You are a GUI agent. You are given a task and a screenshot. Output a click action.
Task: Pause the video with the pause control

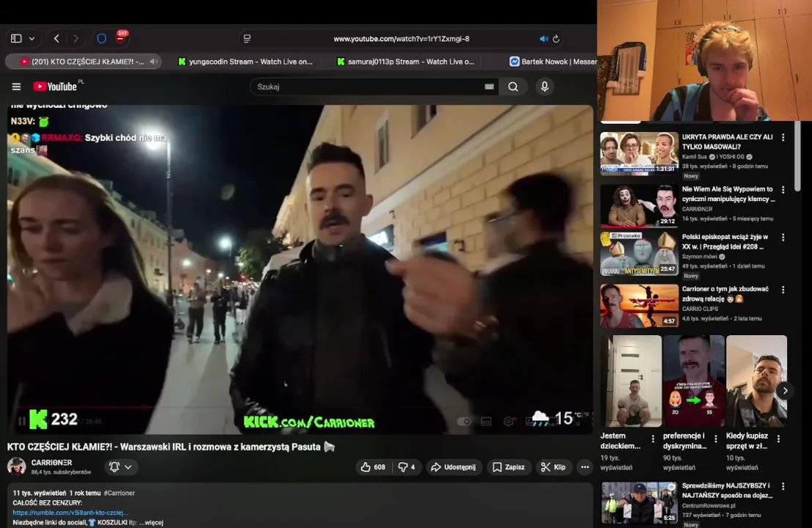pyautogui.click(x=22, y=421)
